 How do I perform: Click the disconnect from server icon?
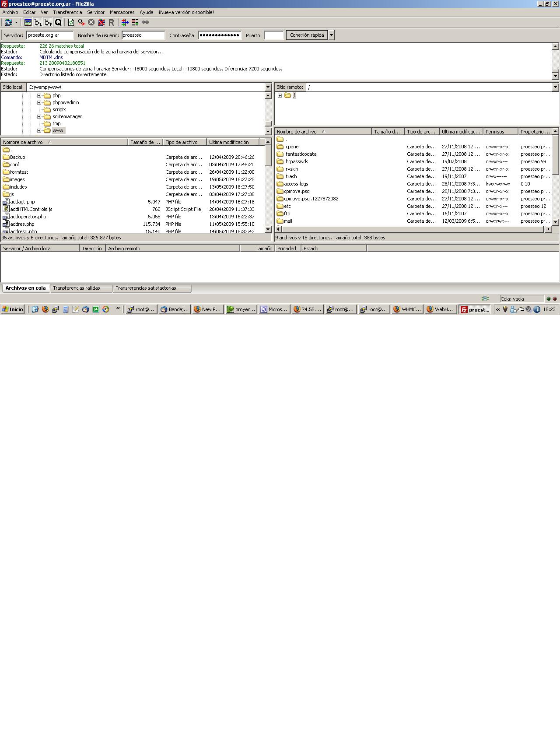(101, 22)
